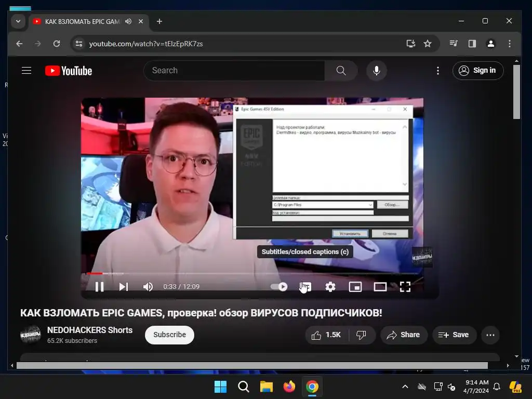The height and width of the screenshot is (399, 532).
Task: Open more actions ellipsis menu
Action: (x=490, y=335)
